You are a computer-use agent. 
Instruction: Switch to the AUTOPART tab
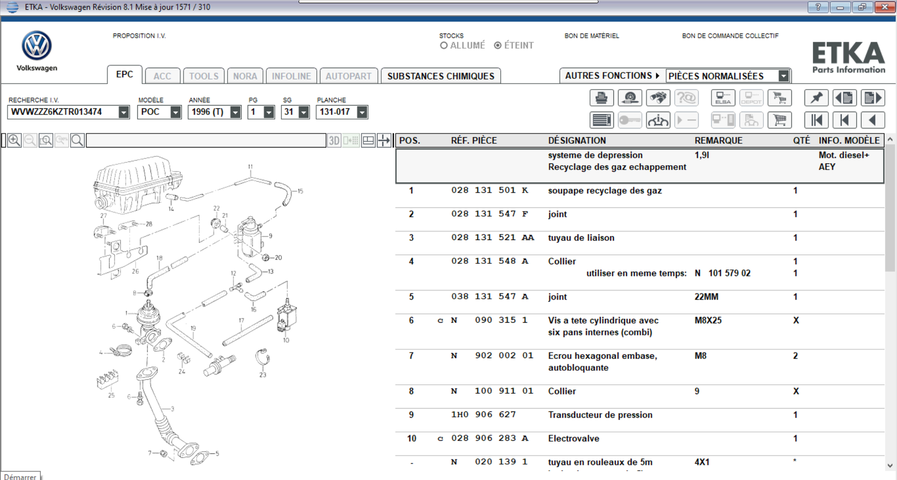pos(348,76)
